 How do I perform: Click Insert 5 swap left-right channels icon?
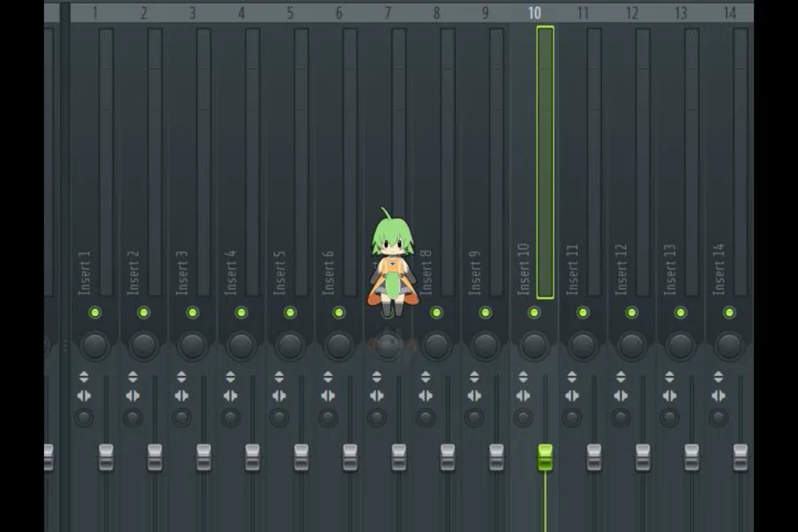(279, 395)
